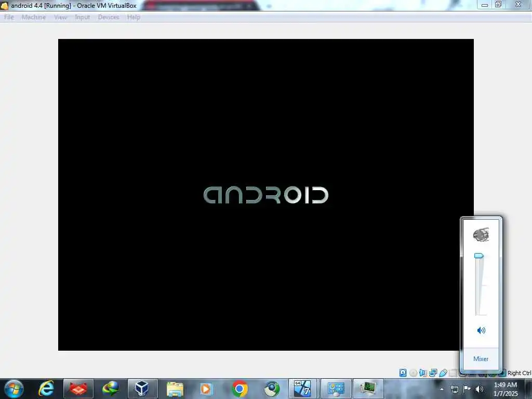Open Internet Download Manager from taskbar
Screen dimensions: 532x399
(111, 389)
